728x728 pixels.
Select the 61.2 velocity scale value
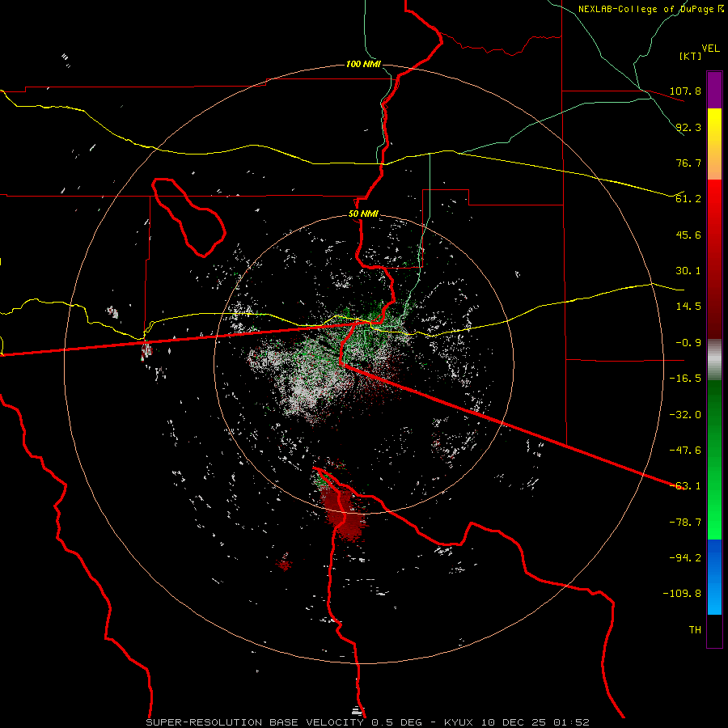[688, 199]
